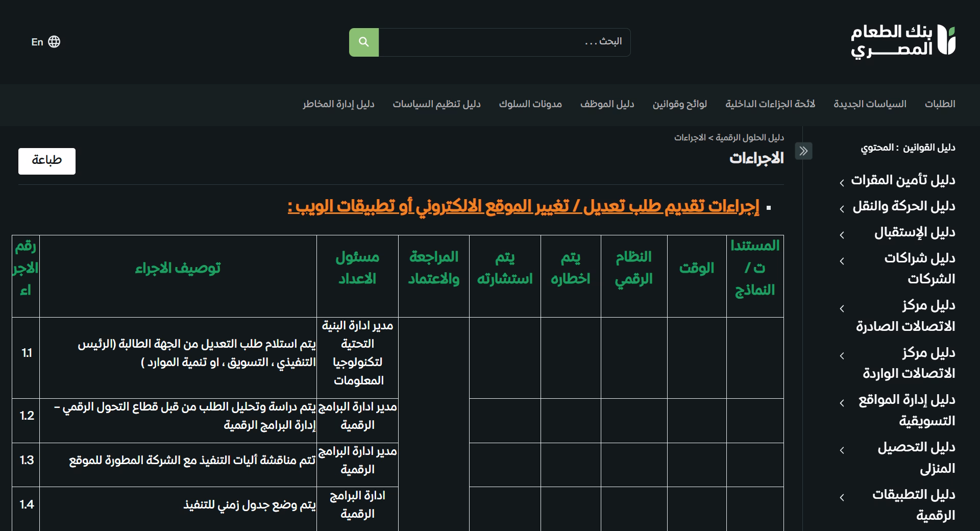Expand دليل الإستقبال chevron

point(842,235)
